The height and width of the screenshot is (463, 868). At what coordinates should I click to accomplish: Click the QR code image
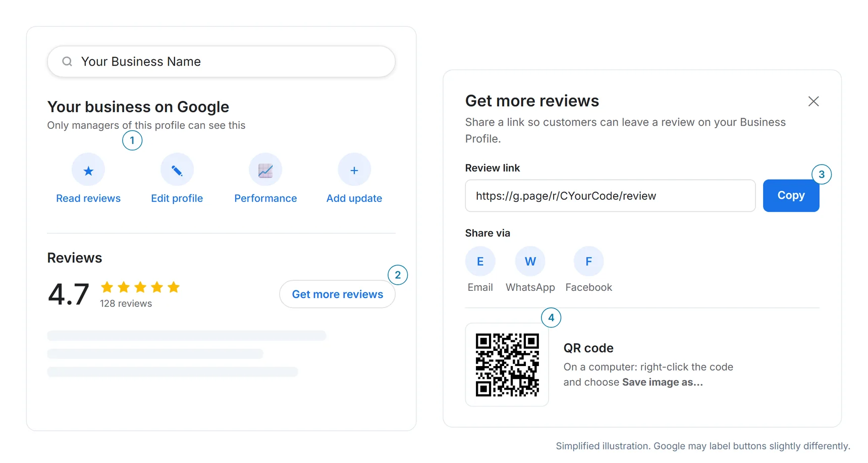point(507,365)
